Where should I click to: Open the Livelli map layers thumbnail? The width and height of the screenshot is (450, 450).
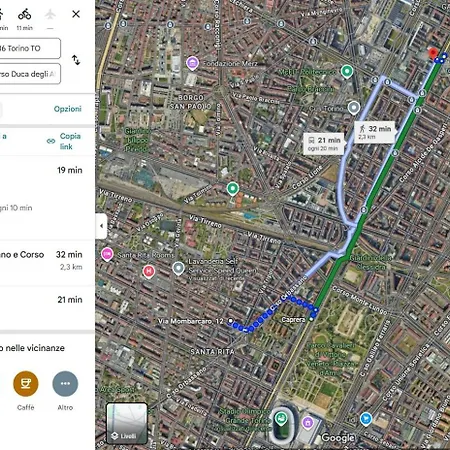[127, 423]
